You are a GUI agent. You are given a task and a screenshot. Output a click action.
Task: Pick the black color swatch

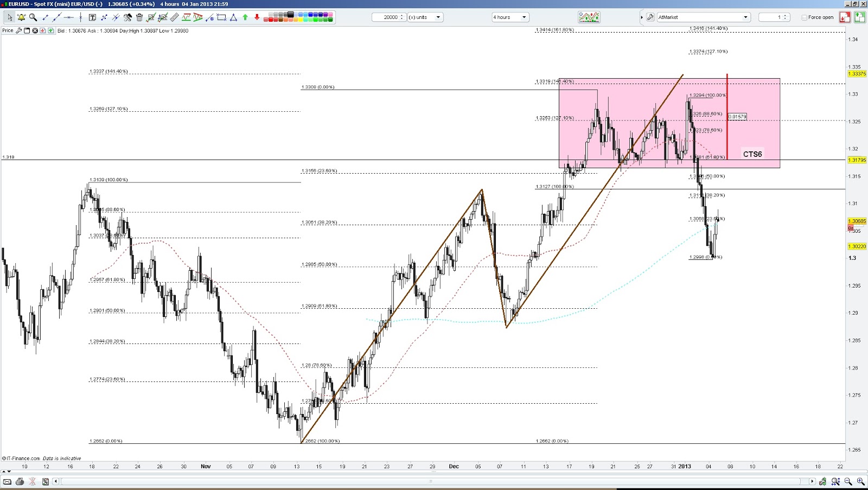[x=291, y=15]
